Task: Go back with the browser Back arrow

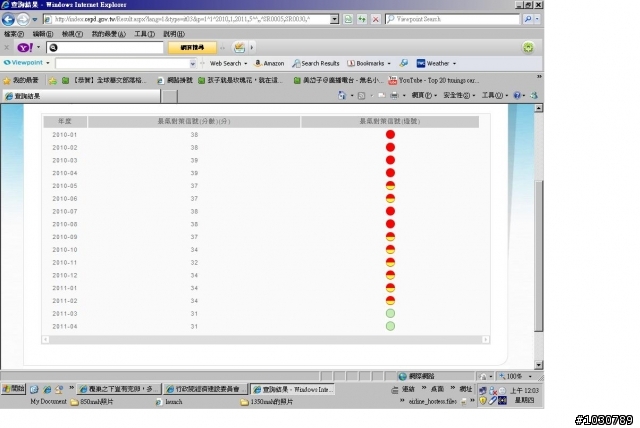Action: pos(8,19)
